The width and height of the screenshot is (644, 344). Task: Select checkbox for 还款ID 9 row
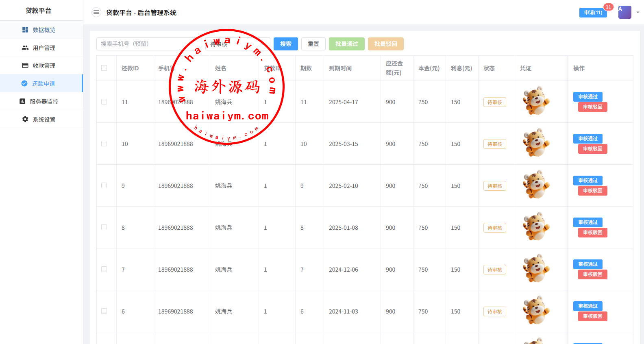pyautogui.click(x=104, y=185)
